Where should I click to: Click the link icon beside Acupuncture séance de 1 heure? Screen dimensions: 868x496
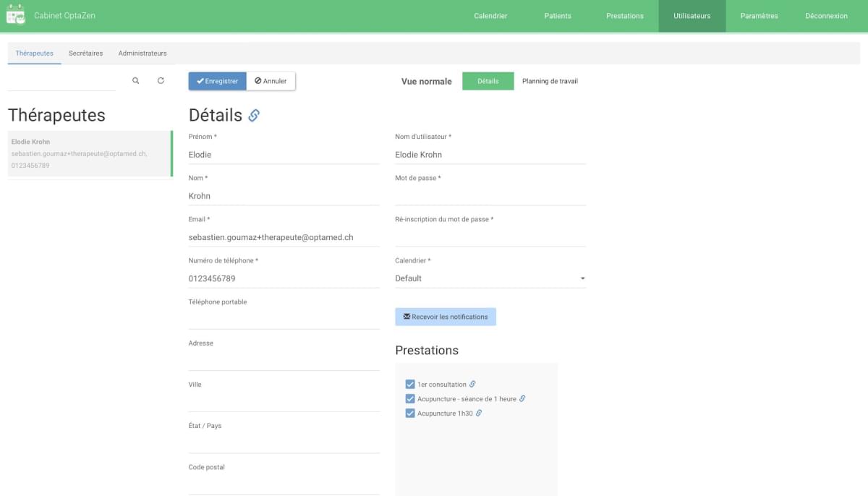pyautogui.click(x=524, y=398)
